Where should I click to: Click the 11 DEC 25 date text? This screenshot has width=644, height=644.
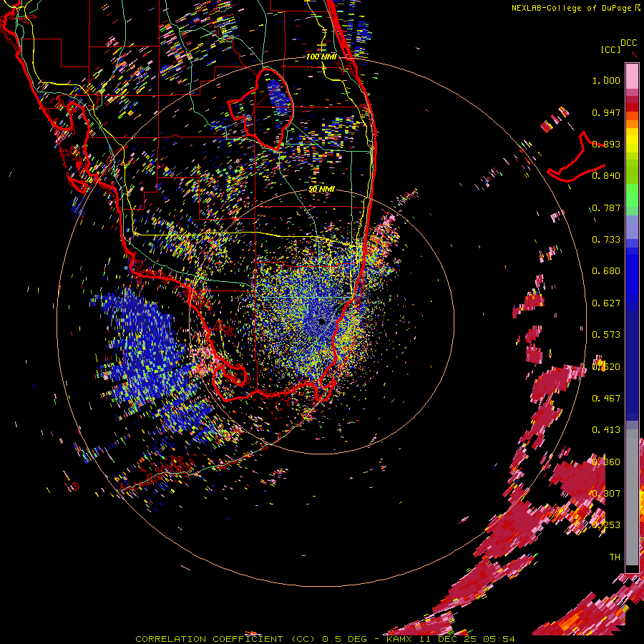coord(449,639)
